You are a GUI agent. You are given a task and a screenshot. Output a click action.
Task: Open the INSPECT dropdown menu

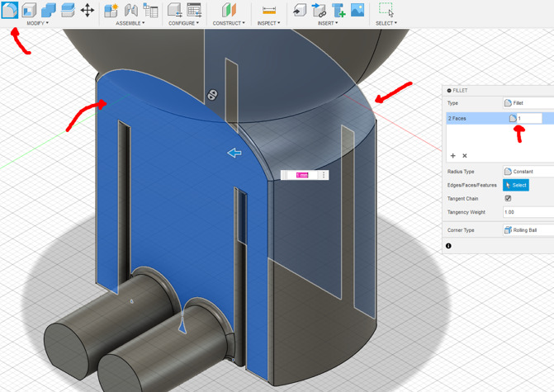pyautogui.click(x=269, y=23)
